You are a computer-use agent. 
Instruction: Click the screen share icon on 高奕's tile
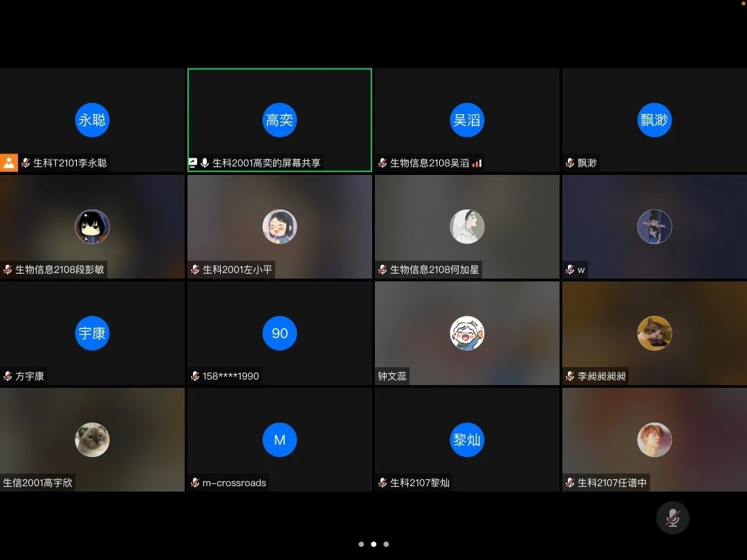point(193,163)
